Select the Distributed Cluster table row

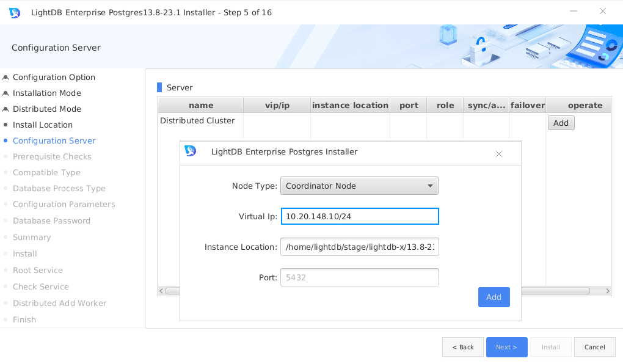tap(197, 120)
